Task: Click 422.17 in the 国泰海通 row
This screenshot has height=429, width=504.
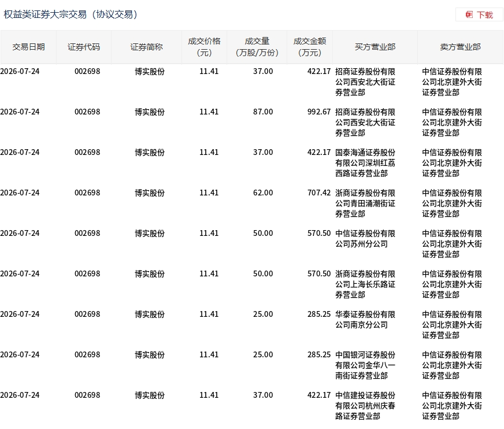Action: coord(319,153)
